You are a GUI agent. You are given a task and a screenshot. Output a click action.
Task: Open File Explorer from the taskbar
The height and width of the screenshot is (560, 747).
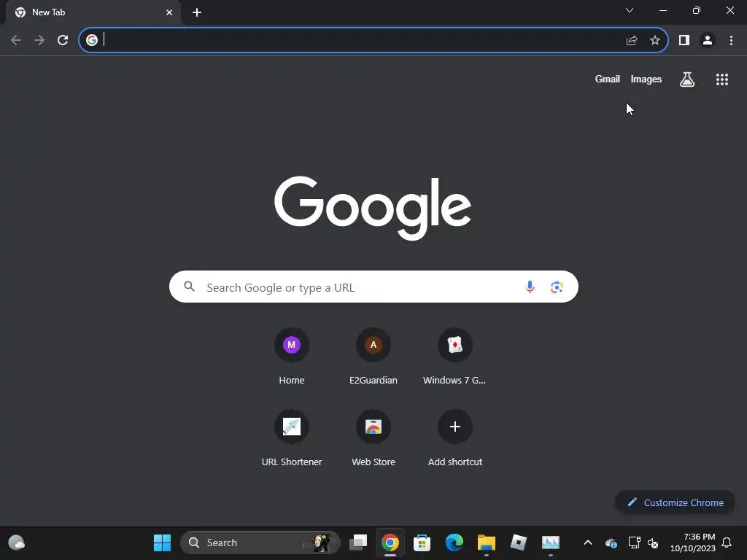pyautogui.click(x=487, y=542)
